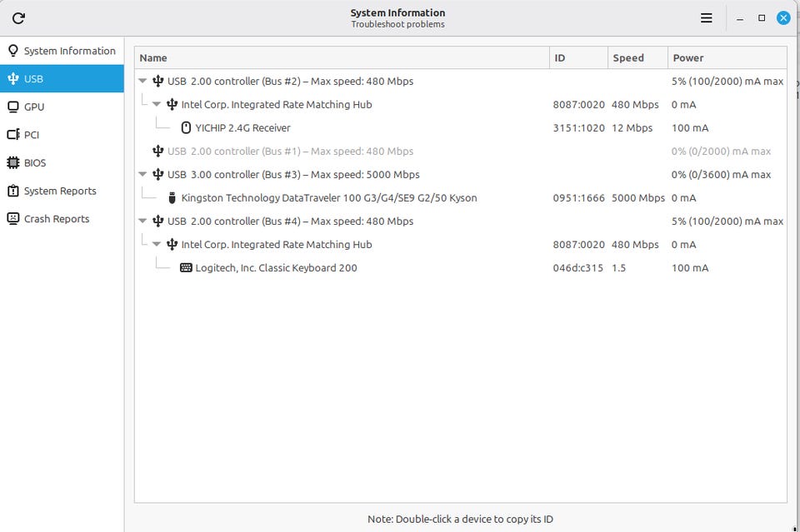Click the sad face icon beside Crash Reports
Image resolution: width=800 pixels, height=532 pixels.
tap(13, 218)
